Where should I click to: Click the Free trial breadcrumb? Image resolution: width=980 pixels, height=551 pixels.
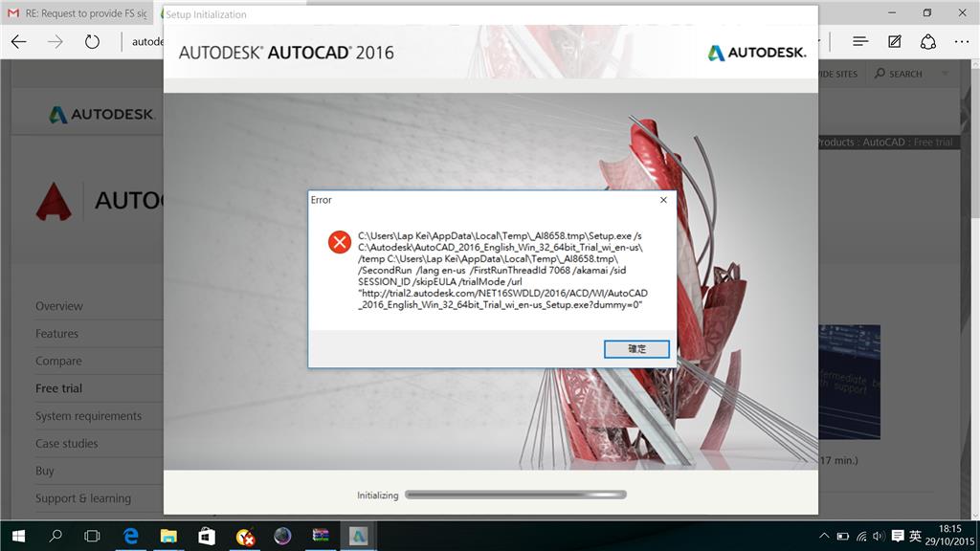933,142
